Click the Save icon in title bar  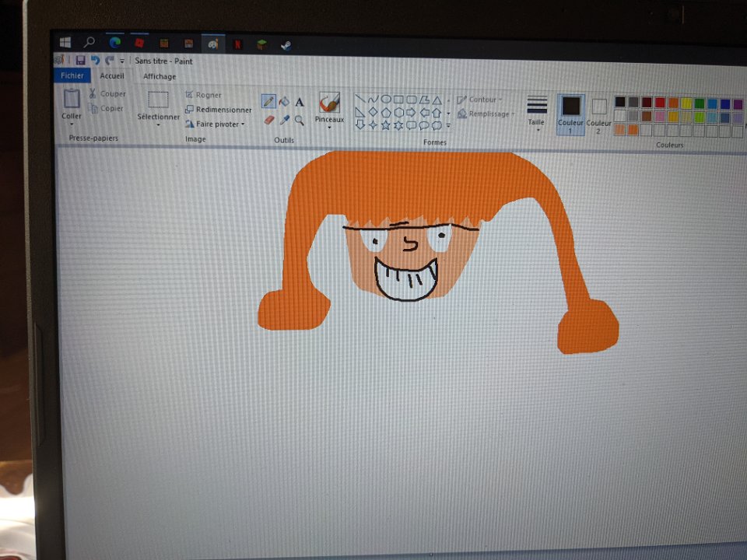(x=80, y=61)
